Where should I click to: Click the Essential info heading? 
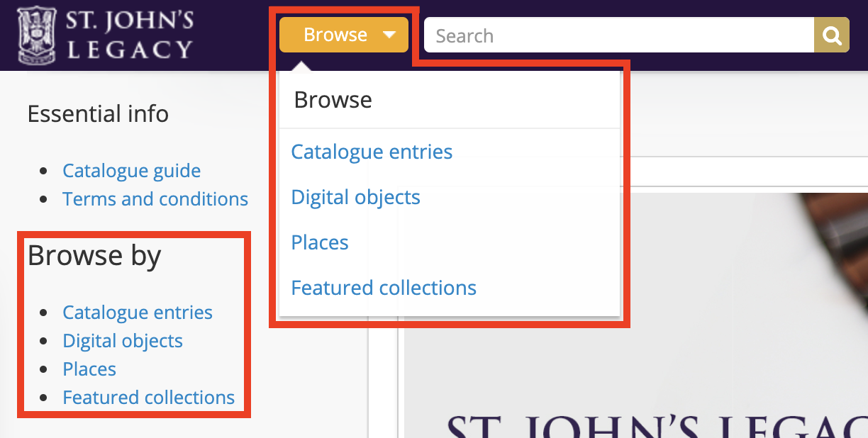(97, 113)
